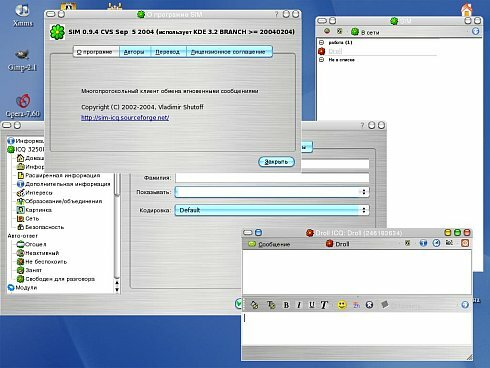Image resolution: width=490 pixels, height=368 pixels.
Task: Switch to the Перевод tab
Action: click(168, 52)
